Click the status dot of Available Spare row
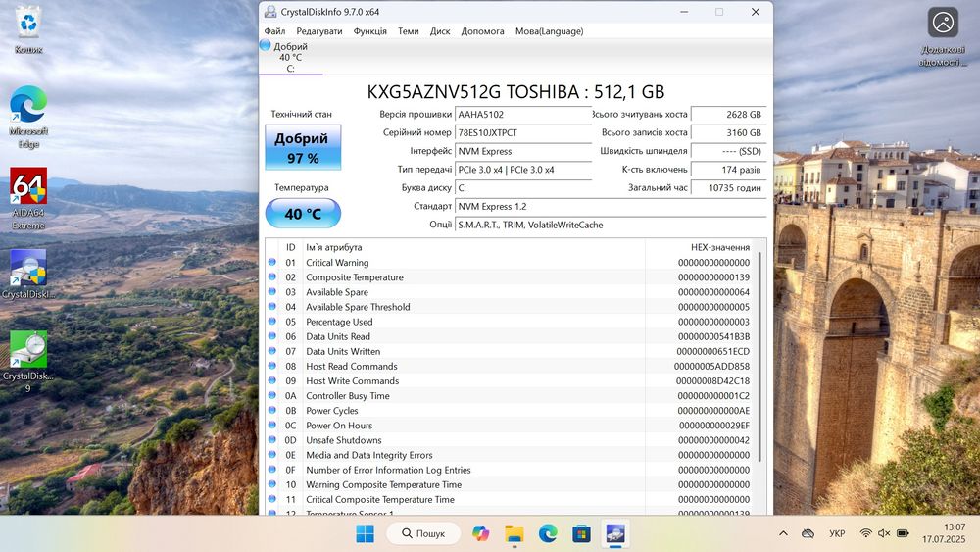 272,292
